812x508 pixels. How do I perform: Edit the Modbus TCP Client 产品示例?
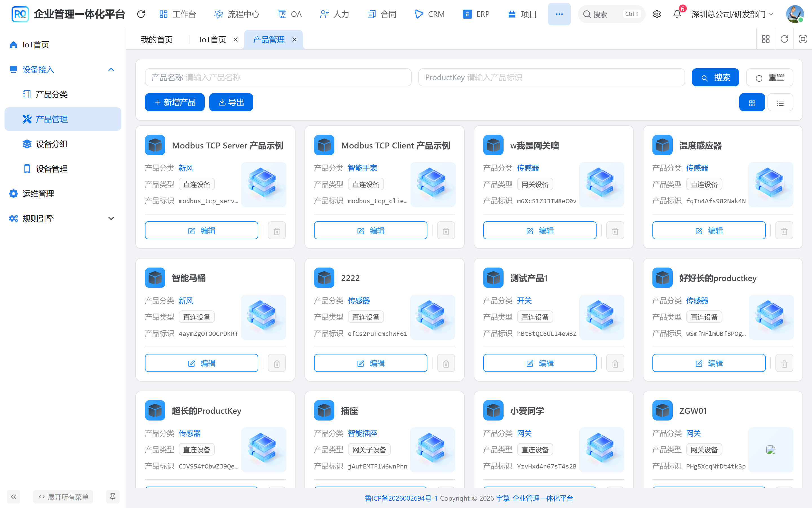click(370, 231)
